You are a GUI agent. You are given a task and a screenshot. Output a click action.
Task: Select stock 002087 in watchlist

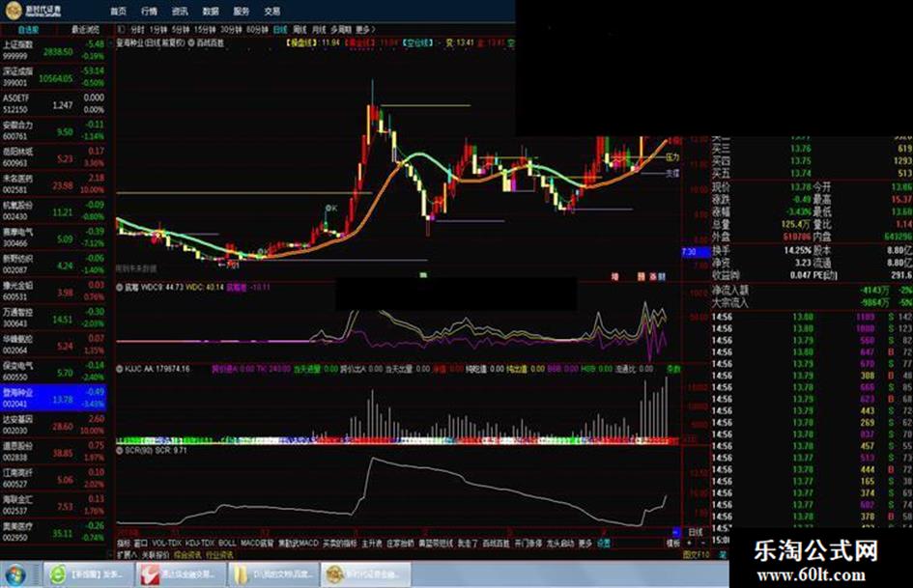coord(53,265)
